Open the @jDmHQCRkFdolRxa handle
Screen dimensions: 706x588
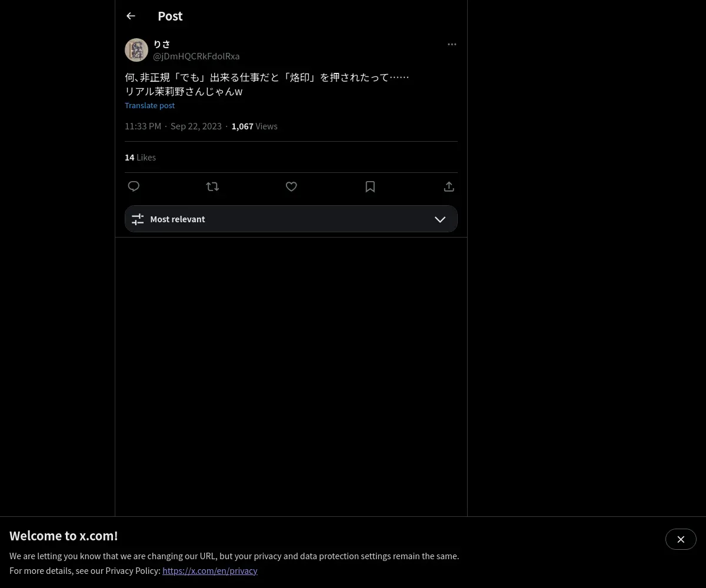click(x=197, y=56)
